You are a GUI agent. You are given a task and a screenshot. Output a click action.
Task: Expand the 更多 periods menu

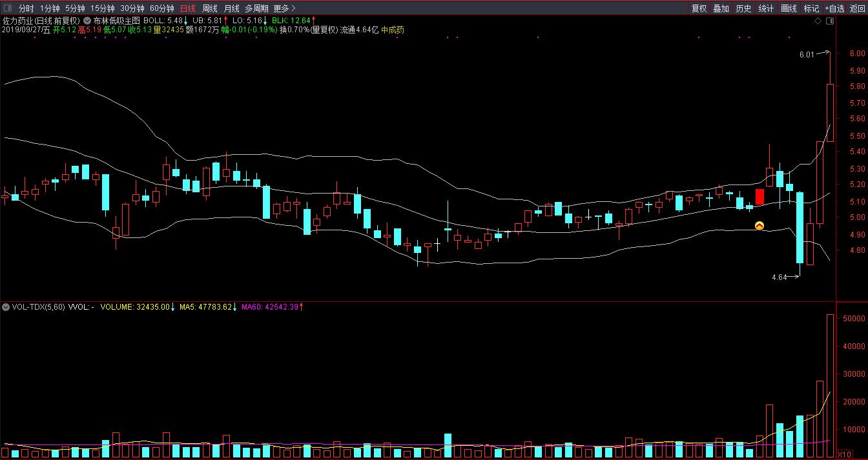click(x=284, y=8)
